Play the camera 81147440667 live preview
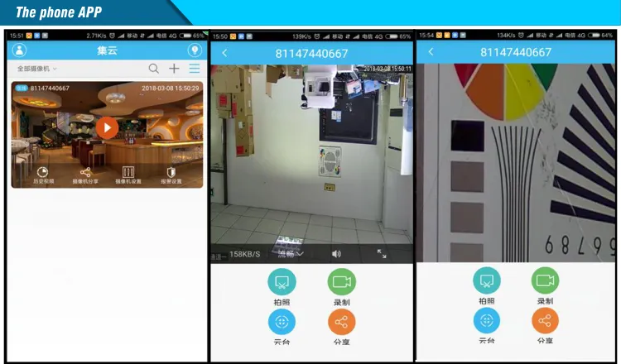 tap(106, 127)
